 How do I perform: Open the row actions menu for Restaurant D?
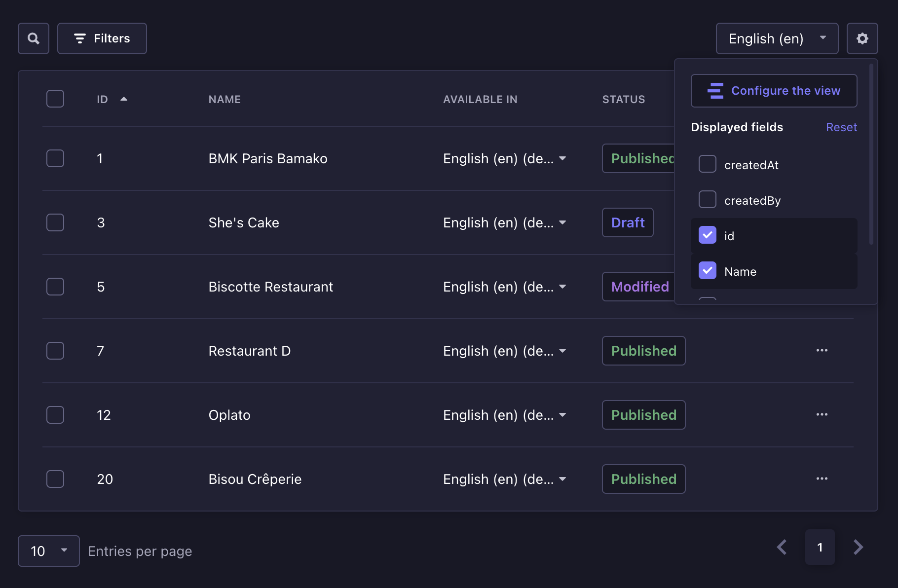[x=822, y=351]
